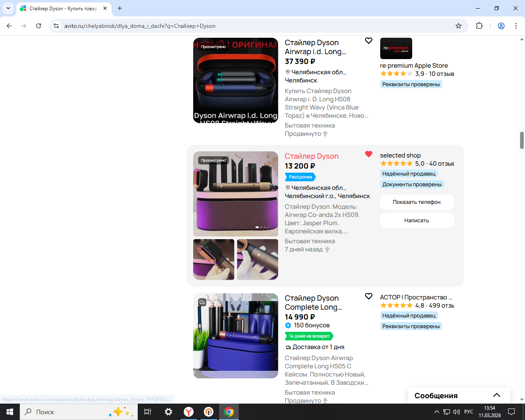Click 3,9 · 10 отзывов rating
This screenshot has width=525, height=420.
[417, 74]
